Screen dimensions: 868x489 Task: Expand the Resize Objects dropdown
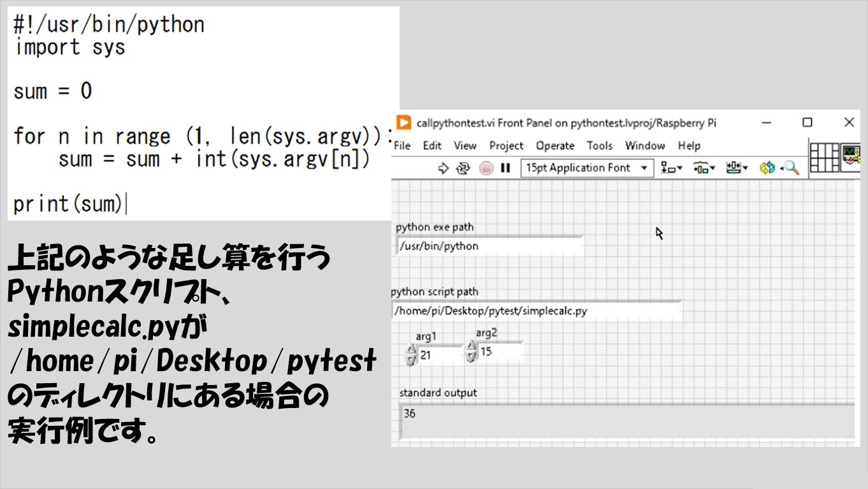pos(737,168)
